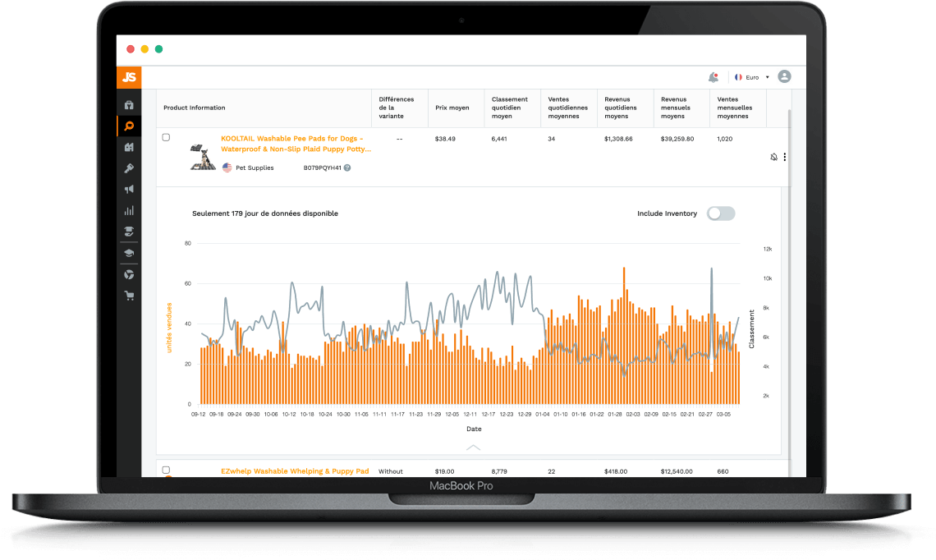936x560 pixels.
Task: Click the 09-12 date tick label
Action: [198, 415]
